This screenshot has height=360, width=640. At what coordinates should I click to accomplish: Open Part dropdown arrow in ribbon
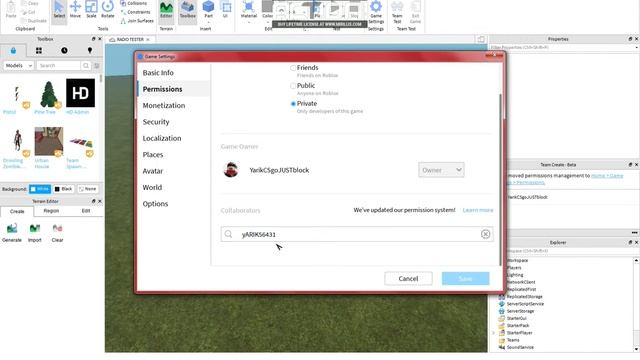209,22
